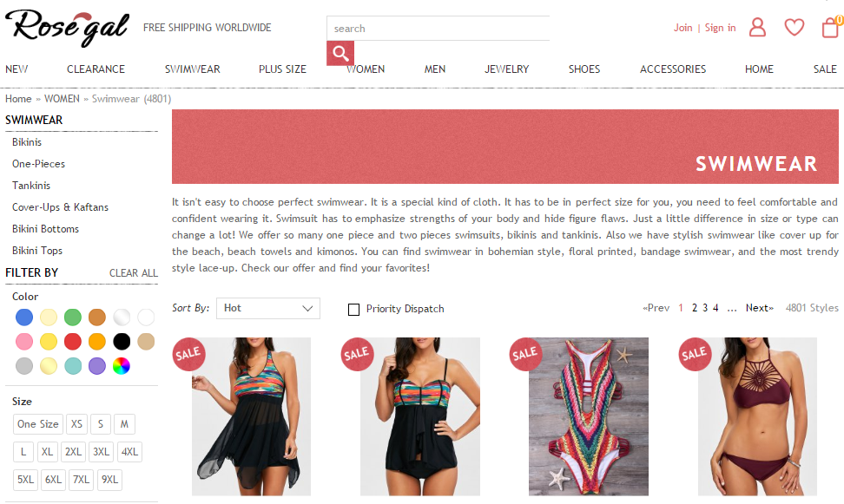The image size is (844, 504).
Task: Click CLEAR ALL filters
Action: (x=134, y=273)
